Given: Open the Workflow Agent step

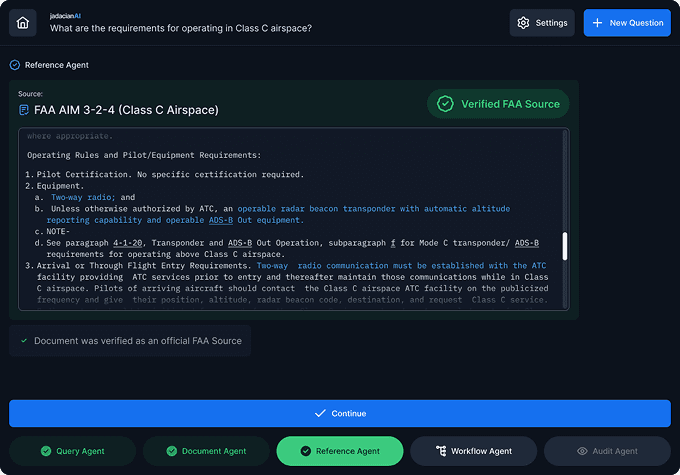Looking at the screenshot, I should (474, 451).
